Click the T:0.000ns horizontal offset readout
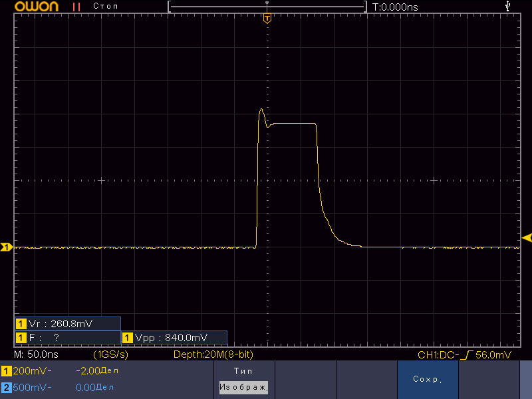 [395, 7]
